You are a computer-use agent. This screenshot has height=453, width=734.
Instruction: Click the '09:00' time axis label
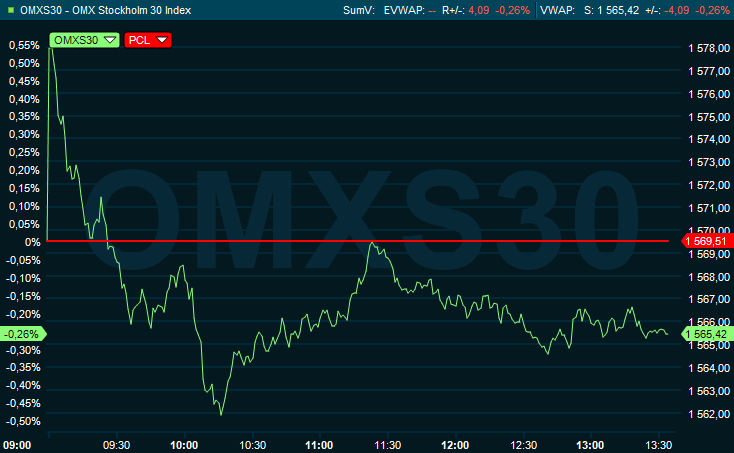pos(17,445)
